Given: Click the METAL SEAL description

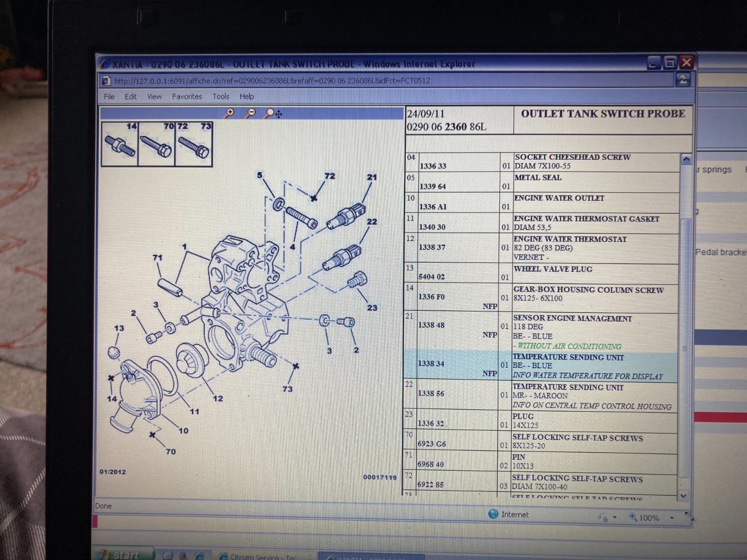Looking at the screenshot, I should 538,178.
